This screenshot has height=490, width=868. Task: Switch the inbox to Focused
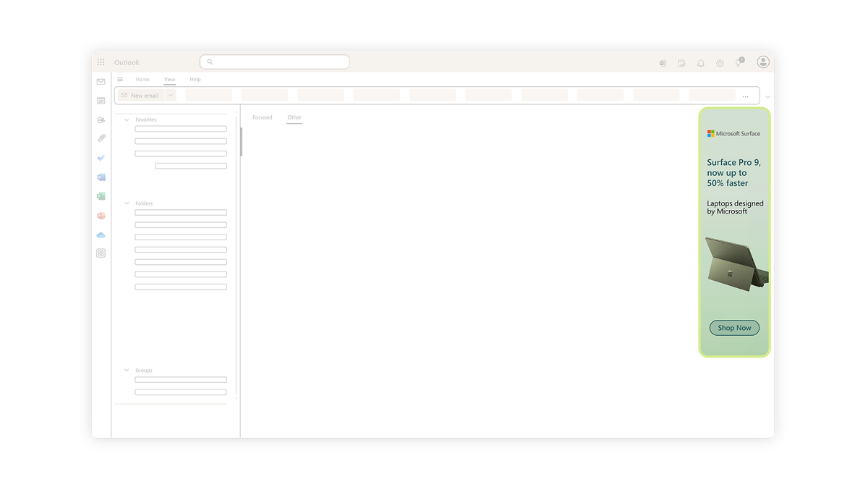pyautogui.click(x=262, y=117)
